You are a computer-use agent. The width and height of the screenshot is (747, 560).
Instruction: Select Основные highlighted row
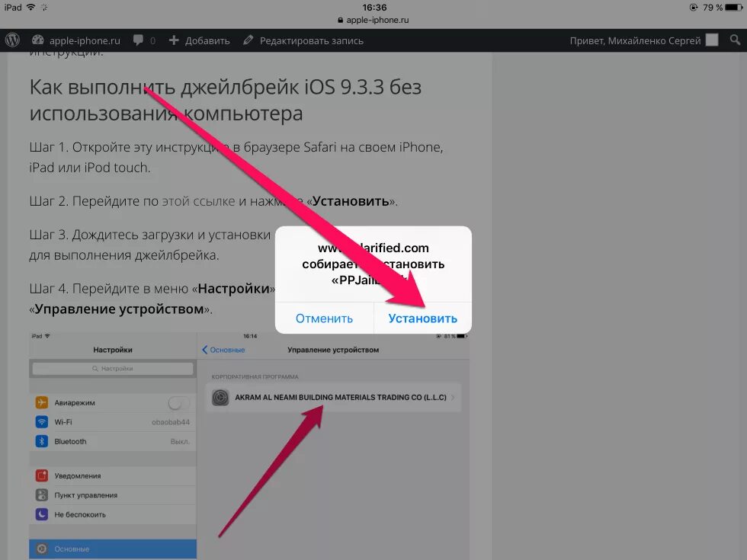113,549
